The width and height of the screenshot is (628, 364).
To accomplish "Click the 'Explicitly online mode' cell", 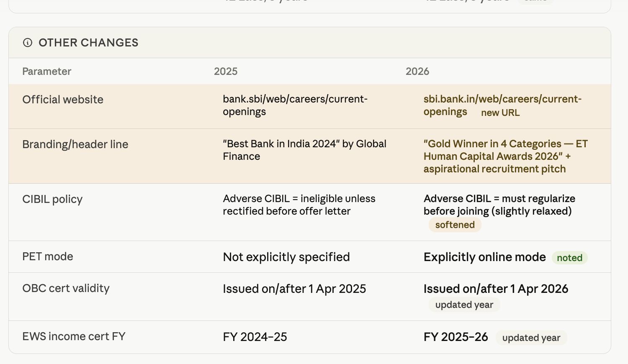I will [x=485, y=257].
